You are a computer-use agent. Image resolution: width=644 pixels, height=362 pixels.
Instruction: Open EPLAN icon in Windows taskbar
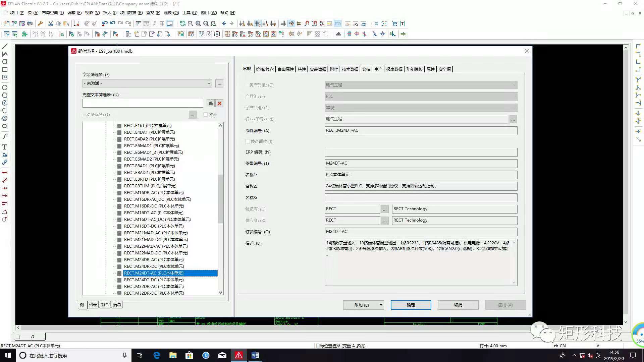[x=239, y=355]
